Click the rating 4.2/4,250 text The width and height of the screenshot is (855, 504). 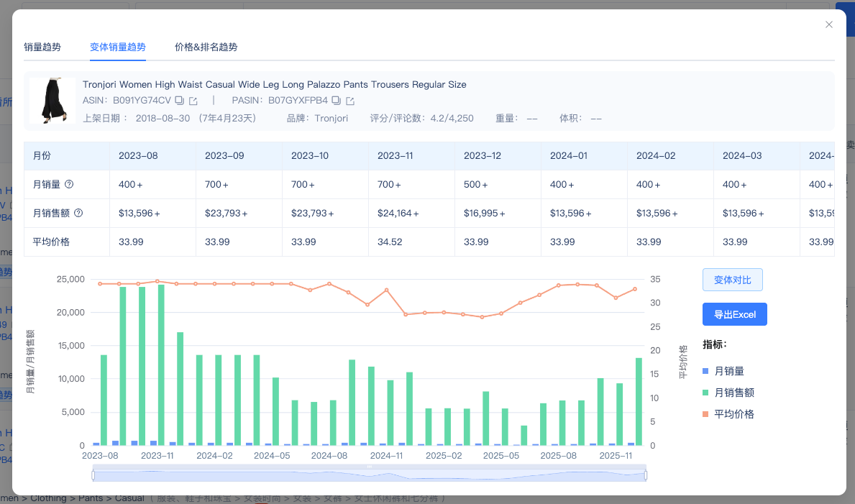coord(452,119)
